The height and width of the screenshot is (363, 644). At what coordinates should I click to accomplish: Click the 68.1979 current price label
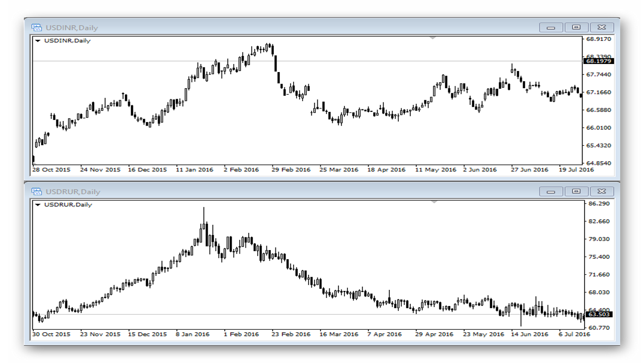coord(598,61)
